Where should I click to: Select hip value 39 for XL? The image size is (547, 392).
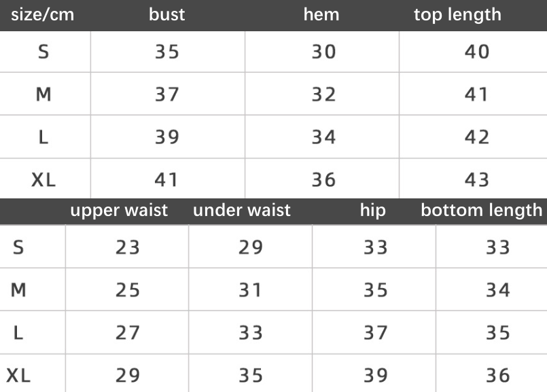point(375,375)
